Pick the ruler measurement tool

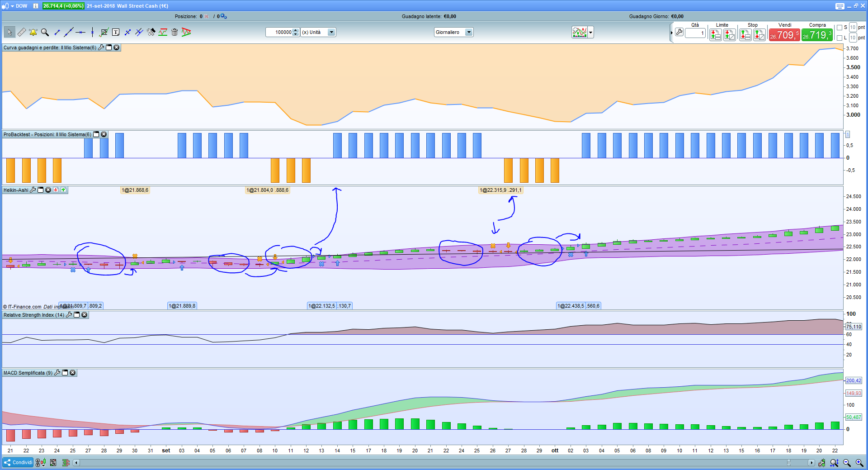tap(21, 32)
